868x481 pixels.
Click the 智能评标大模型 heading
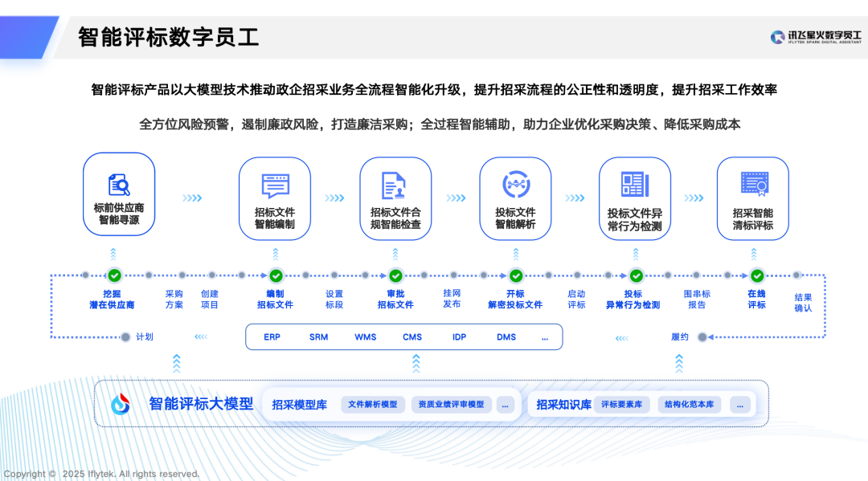coord(201,404)
